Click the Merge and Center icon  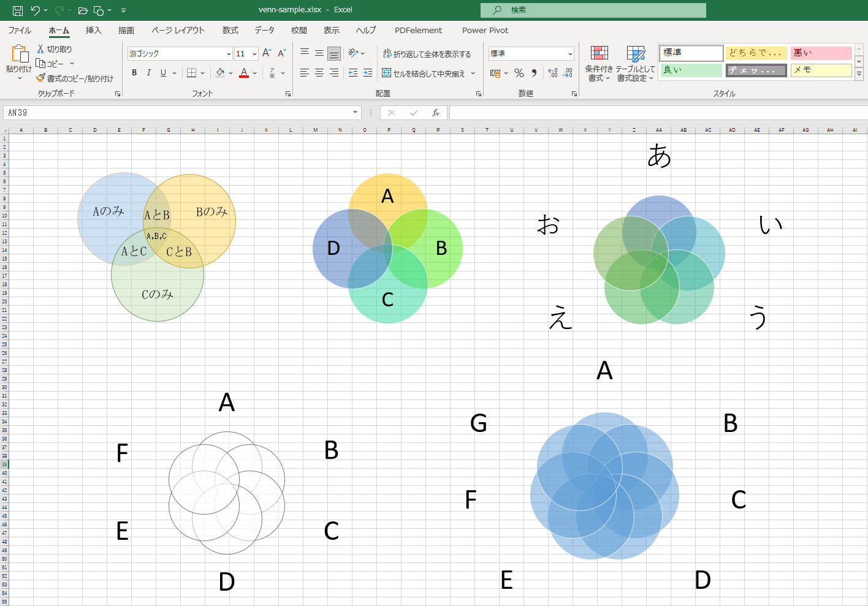(x=387, y=73)
